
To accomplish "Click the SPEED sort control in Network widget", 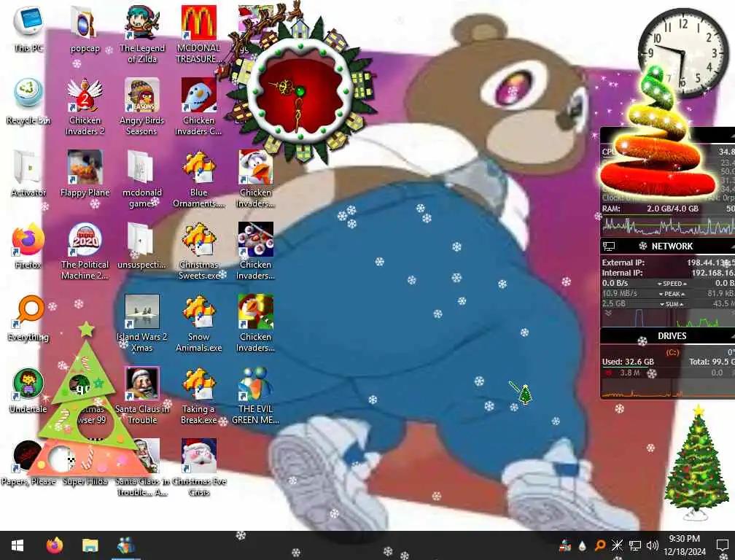I will click(672, 284).
